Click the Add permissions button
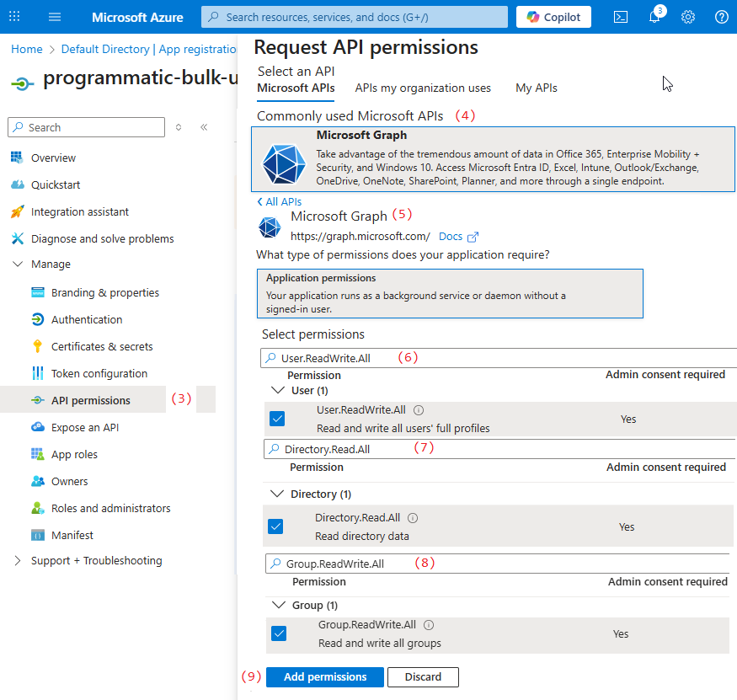This screenshot has height=700, width=737. (325, 677)
